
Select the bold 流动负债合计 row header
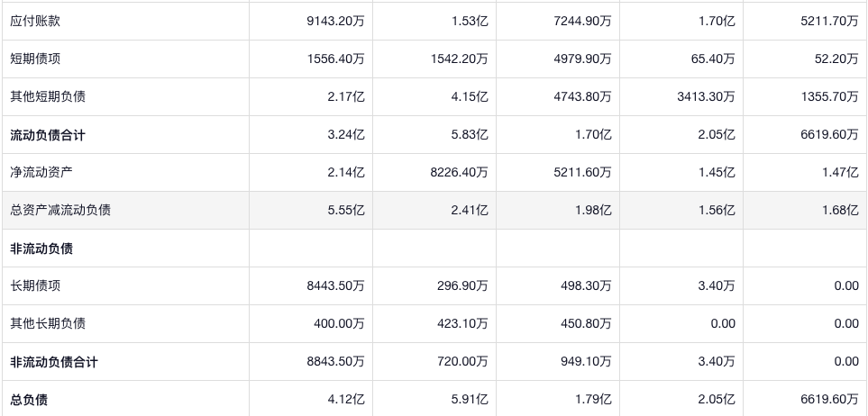48,135
